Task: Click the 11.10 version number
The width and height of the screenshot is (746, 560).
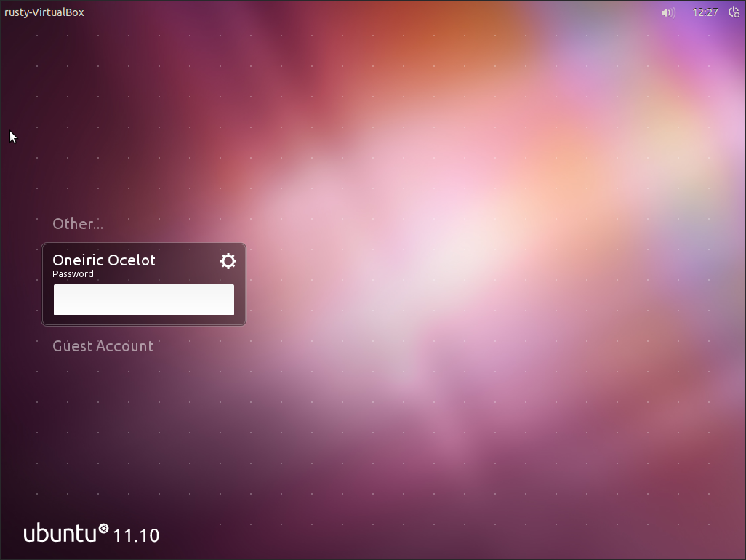Action: point(136,536)
